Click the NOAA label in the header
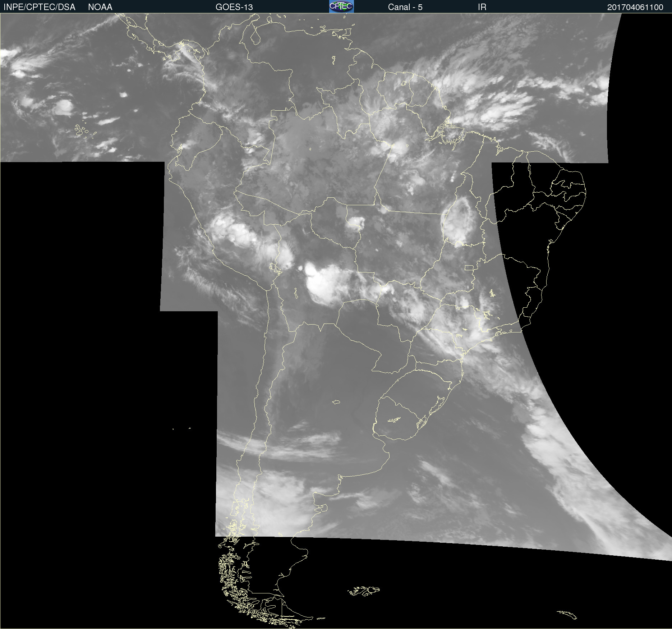 point(100,7)
